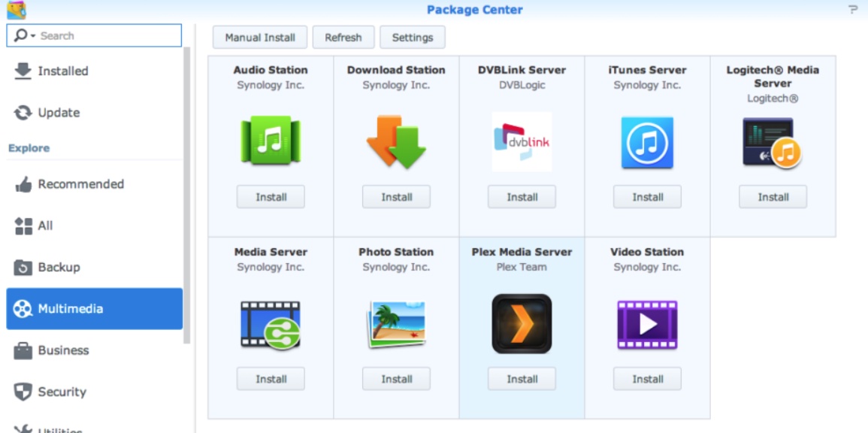The image size is (868, 433).
Task: Click the Refresh button
Action: coord(343,38)
